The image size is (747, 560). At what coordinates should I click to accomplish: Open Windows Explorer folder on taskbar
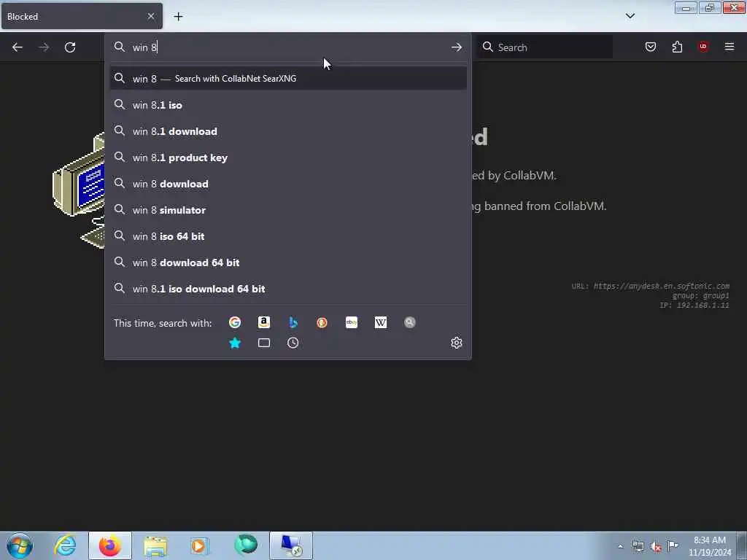click(x=155, y=545)
